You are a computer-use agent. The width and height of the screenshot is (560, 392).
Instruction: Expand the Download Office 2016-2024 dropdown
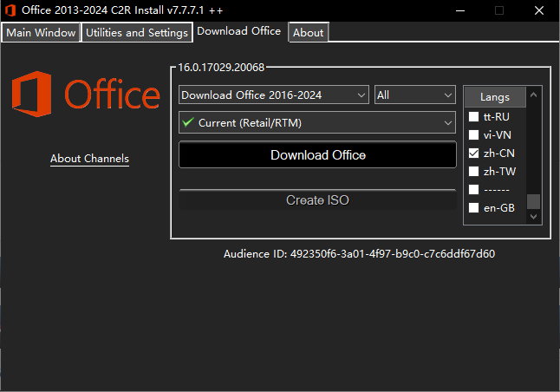tap(274, 95)
